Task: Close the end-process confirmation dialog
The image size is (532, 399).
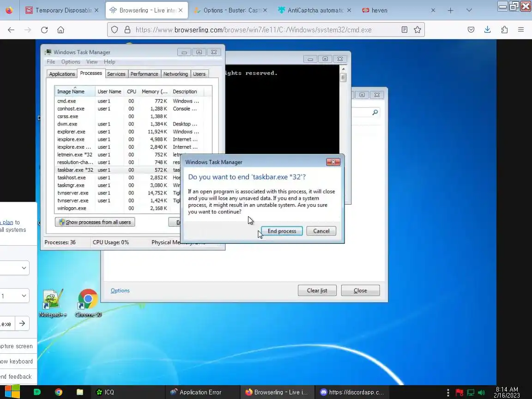Action: click(333, 162)
